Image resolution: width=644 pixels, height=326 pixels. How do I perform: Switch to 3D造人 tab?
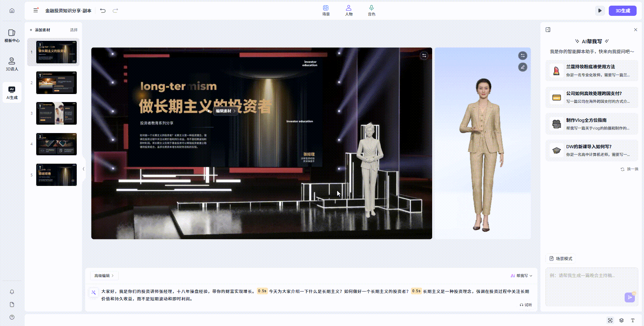coord(12,64)
